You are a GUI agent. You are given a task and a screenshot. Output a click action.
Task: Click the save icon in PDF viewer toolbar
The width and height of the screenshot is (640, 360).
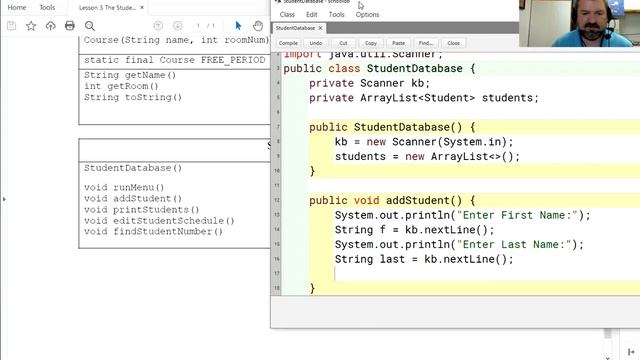coord(11,26)
